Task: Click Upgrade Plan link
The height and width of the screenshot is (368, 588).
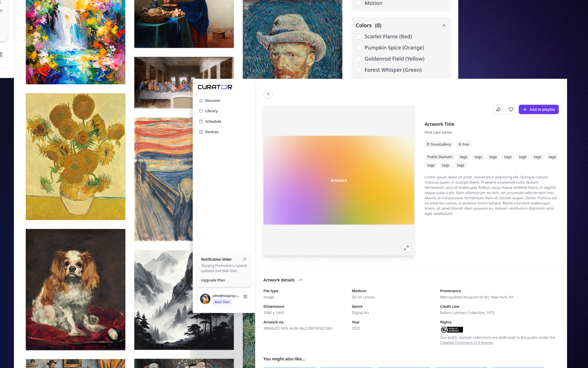Action: (213, 280)
